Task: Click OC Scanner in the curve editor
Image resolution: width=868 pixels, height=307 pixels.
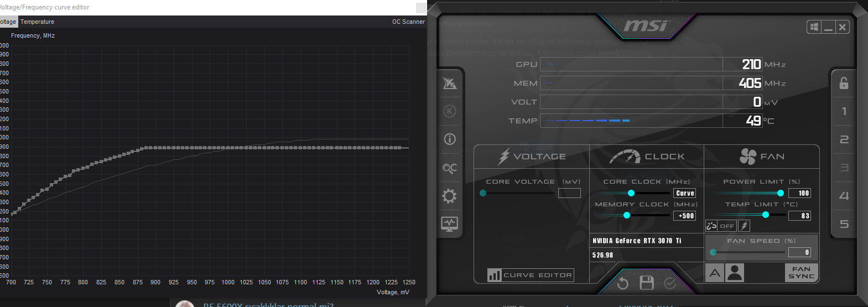Action: point(408,22)
